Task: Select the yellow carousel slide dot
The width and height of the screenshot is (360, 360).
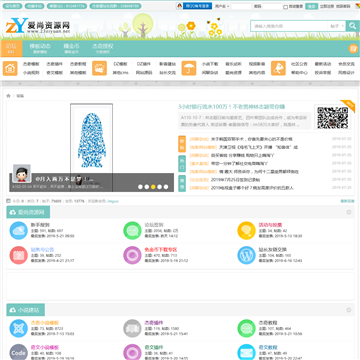Action: pos(153,187)
